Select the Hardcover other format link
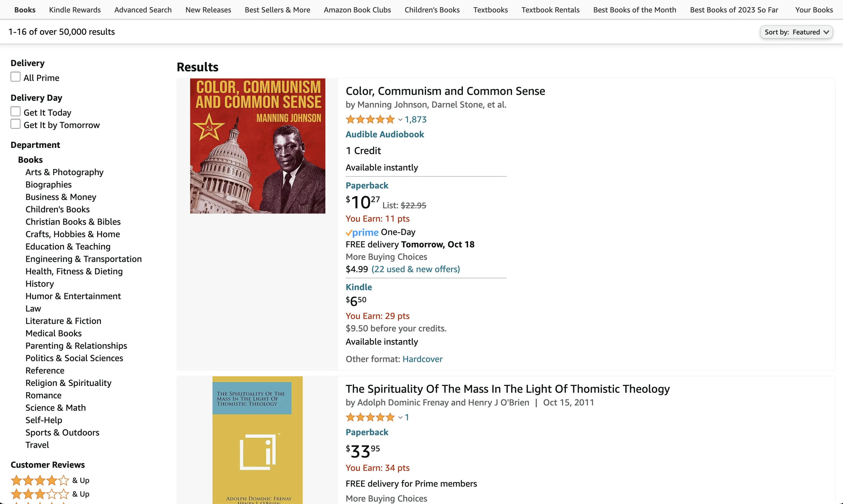This screenshot has width=843, height=504. click(x=422, y=359)
